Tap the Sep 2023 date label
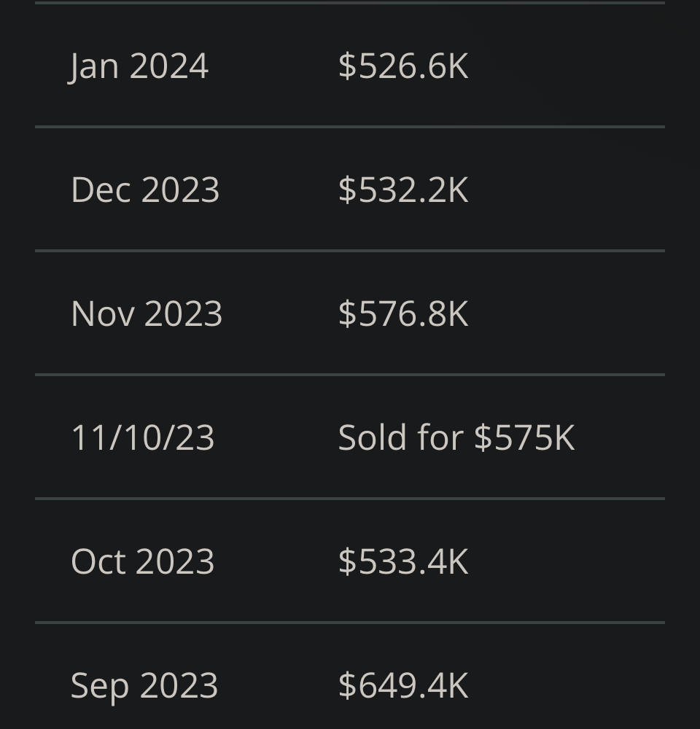Viewport: 700px width, 729px height. [x=144, y=686]
